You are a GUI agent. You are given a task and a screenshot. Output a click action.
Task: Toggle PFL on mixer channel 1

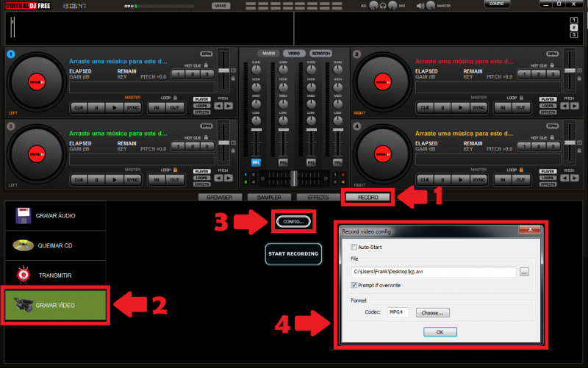pos(256,162)
